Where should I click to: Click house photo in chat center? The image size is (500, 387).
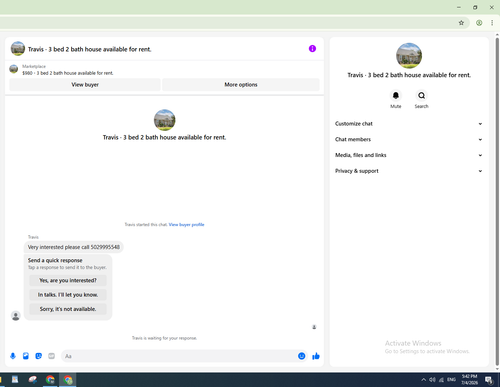164,120
